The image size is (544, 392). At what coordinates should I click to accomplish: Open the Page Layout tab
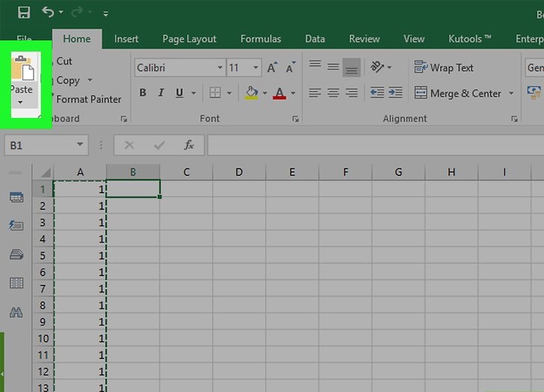click(x=190, y=39)
